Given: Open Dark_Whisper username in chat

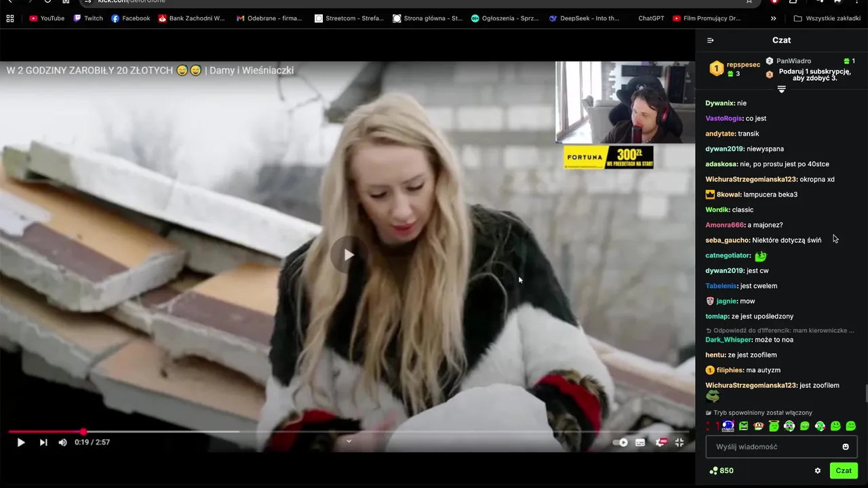Looking at the screenshot, I should point(729,340).
